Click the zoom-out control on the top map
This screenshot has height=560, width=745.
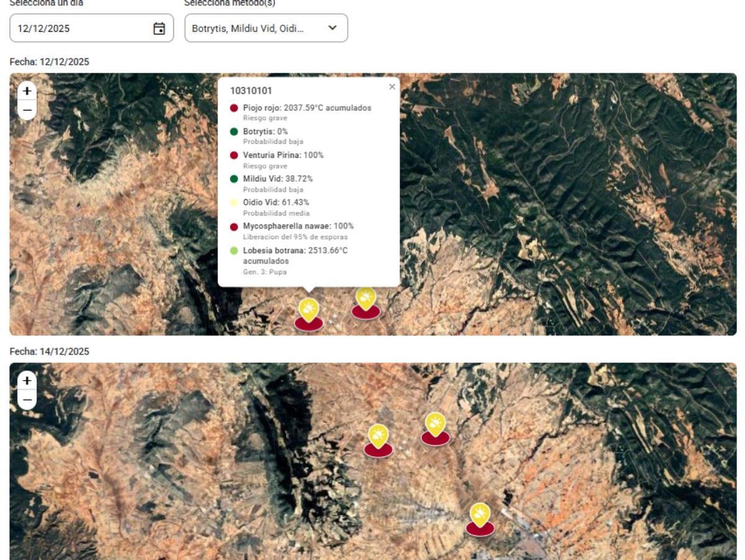[x=25, y=110]
